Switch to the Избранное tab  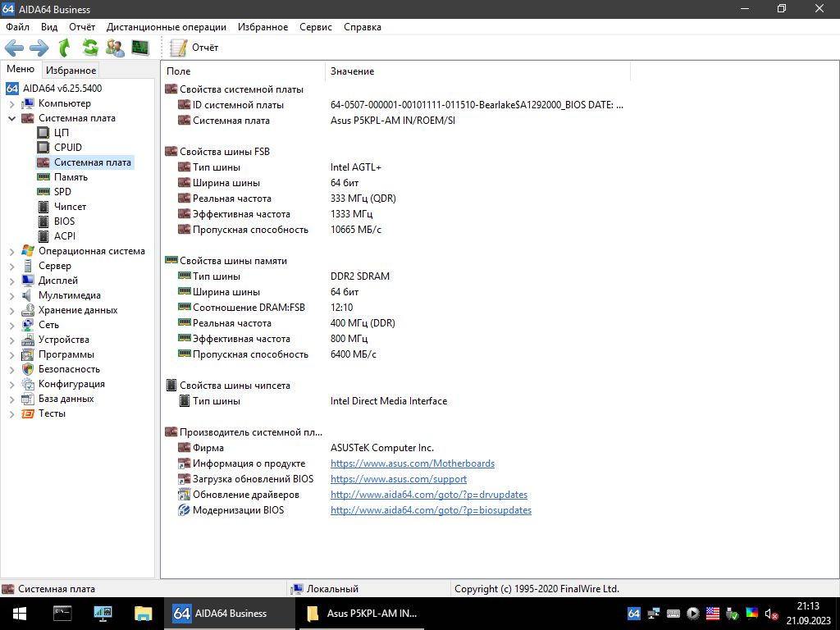tap(71, 71)
